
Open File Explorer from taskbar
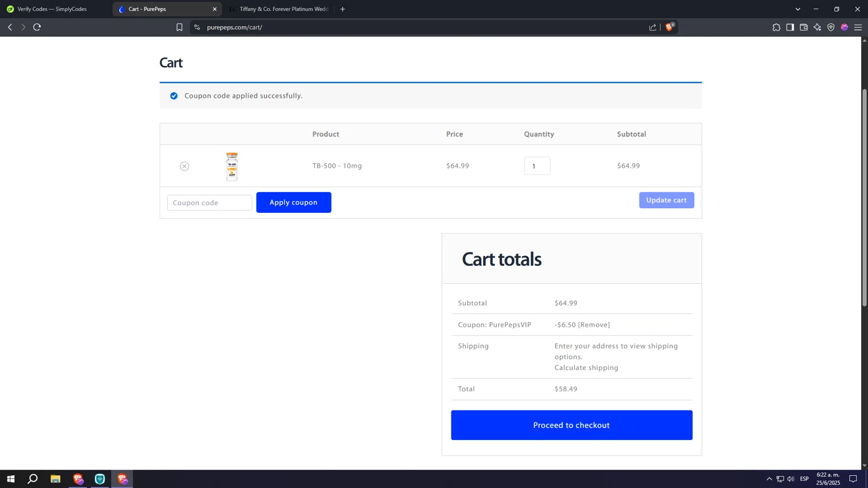[x=56, y=479]
